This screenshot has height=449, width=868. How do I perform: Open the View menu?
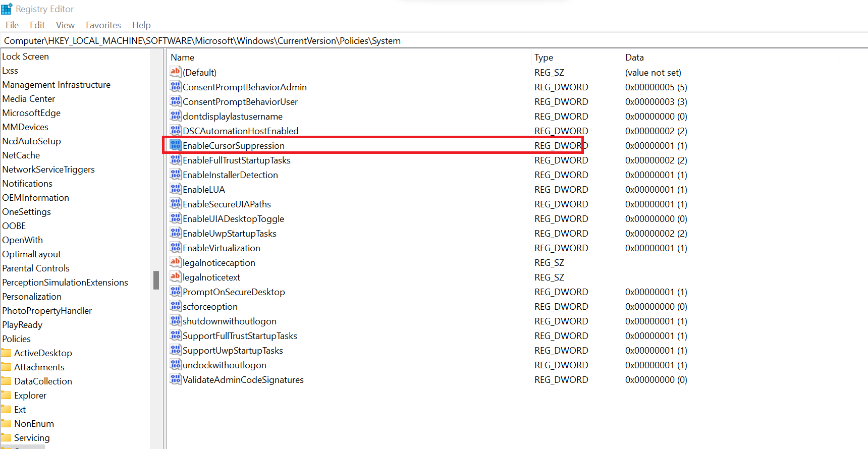[65, 25]
